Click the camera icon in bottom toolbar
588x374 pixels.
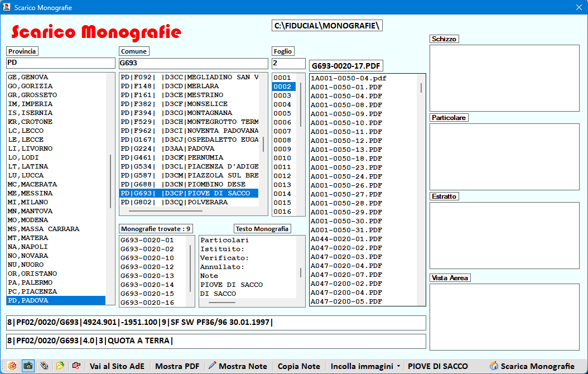(x=28, y=366)
